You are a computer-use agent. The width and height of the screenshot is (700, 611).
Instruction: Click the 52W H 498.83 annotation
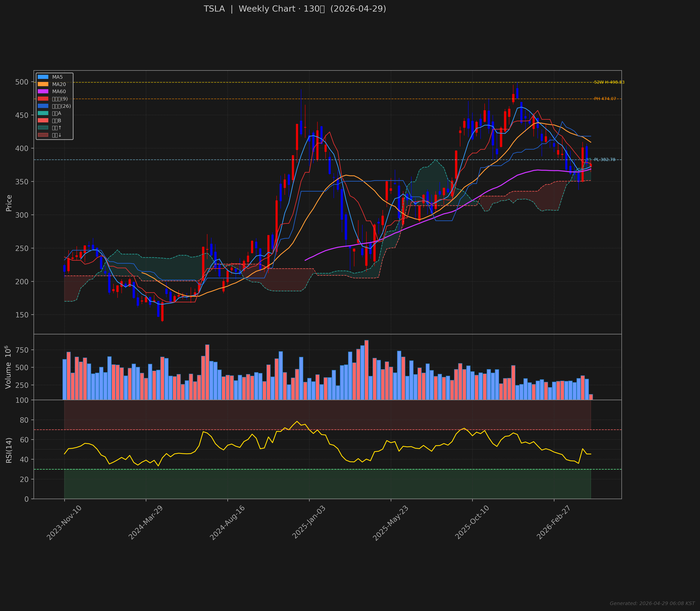click(609, 82)
